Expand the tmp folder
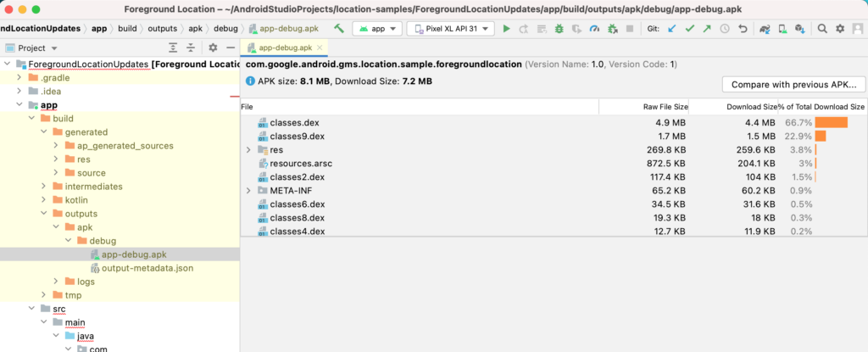Viewport: 868px width, 352px height. pyautogui.click(x=43, y=295)
